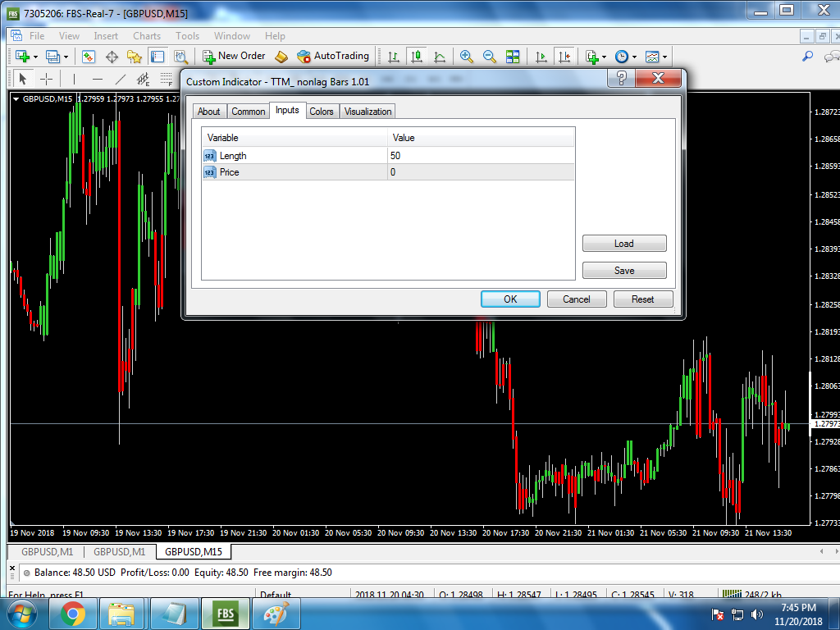Image resolution: width=840 pixels, height=630 pixels.
Task: Open the Navigator folder-star icon
Action: (134, 57)
